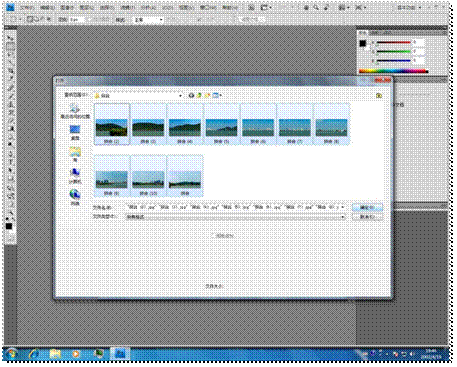Open the 3D menu in menu bar
The height and width of the screenshot is (367, 457).
[x=168, y=7]
